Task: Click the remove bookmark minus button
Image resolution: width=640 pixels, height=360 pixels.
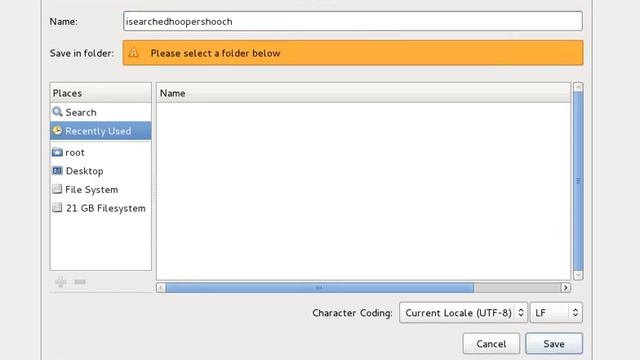Action: (x=80, y=282)
